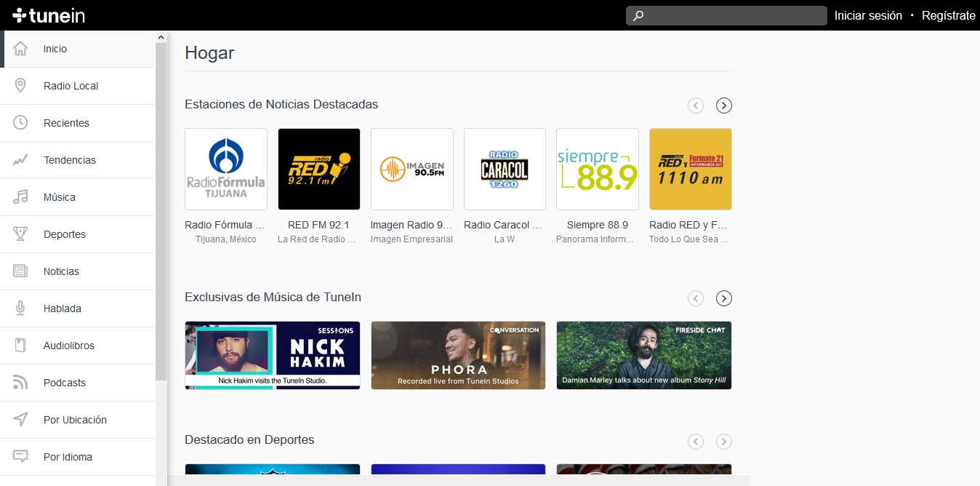Show previous Exclusivas de Música items
Viewport: 980px width, 486px height.
point(696,298)
